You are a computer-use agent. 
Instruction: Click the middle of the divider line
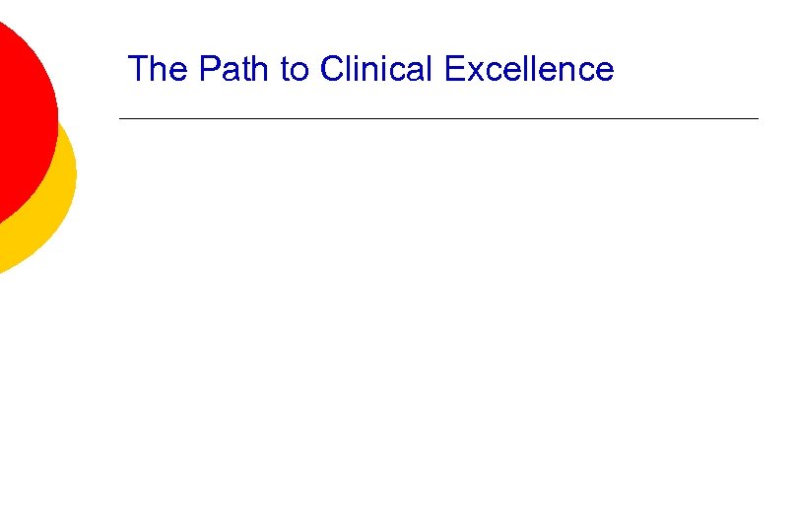click(438, 119)
